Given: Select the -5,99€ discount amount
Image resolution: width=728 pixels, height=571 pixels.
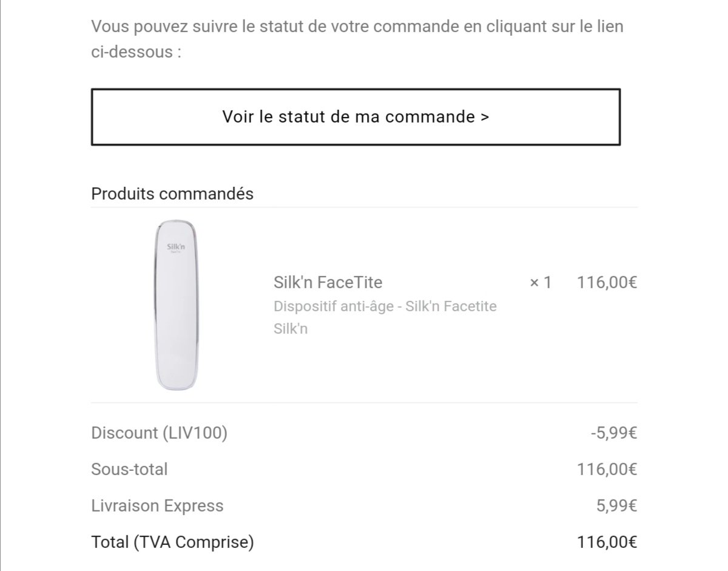Looking at the screenshot, I should [613, 433].
